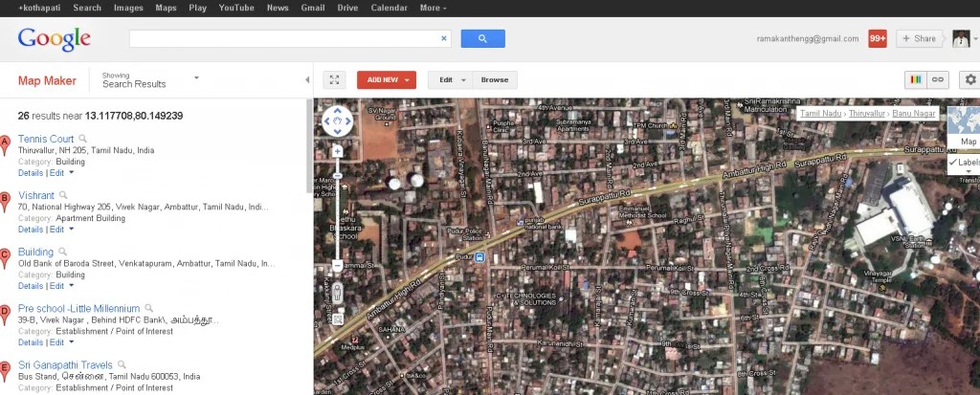
Task: Zoom in with the plus button
Action: click(x=338, y=151)
